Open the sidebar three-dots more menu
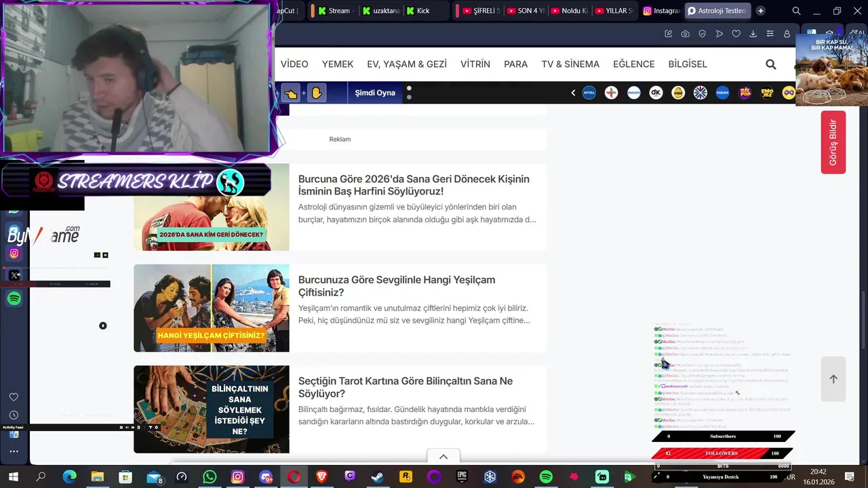 (x=14, y=451)
